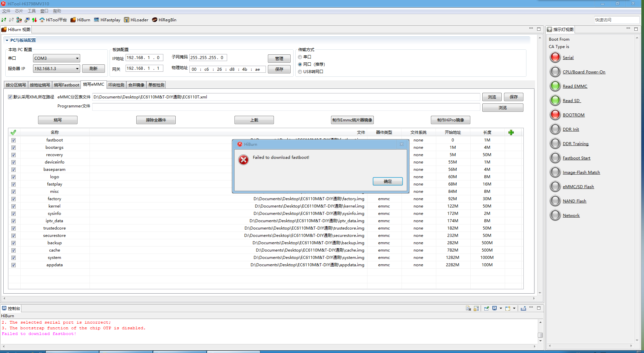Image resolution: width=644 pixels, height=353 pixels.
Task: Open the HiBurn tool from toolbar
Action: pos(80,20)
